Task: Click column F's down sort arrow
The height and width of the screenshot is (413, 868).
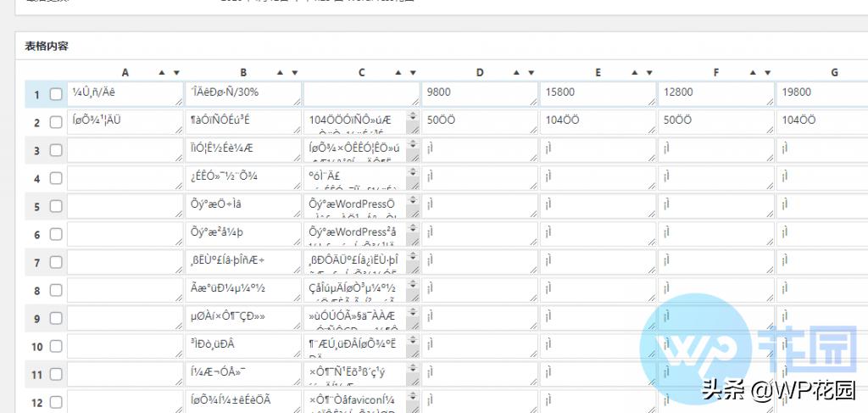Action: click(x=767, y=73)
